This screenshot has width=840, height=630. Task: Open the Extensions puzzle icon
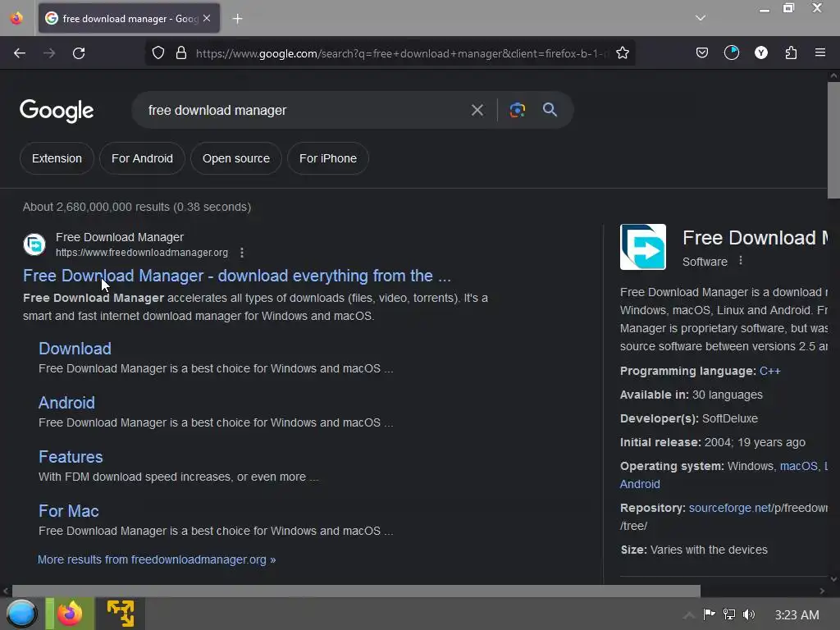coord(791,53)
